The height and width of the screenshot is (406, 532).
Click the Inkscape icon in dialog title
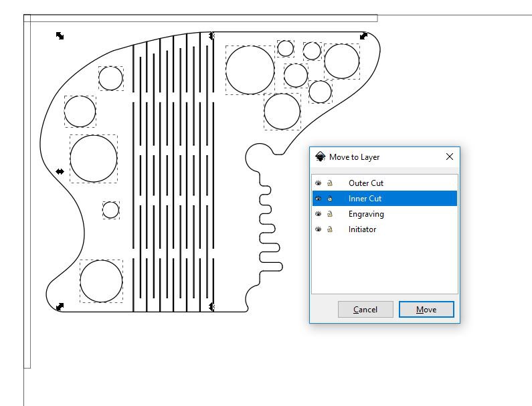click(x=320, y=157)
